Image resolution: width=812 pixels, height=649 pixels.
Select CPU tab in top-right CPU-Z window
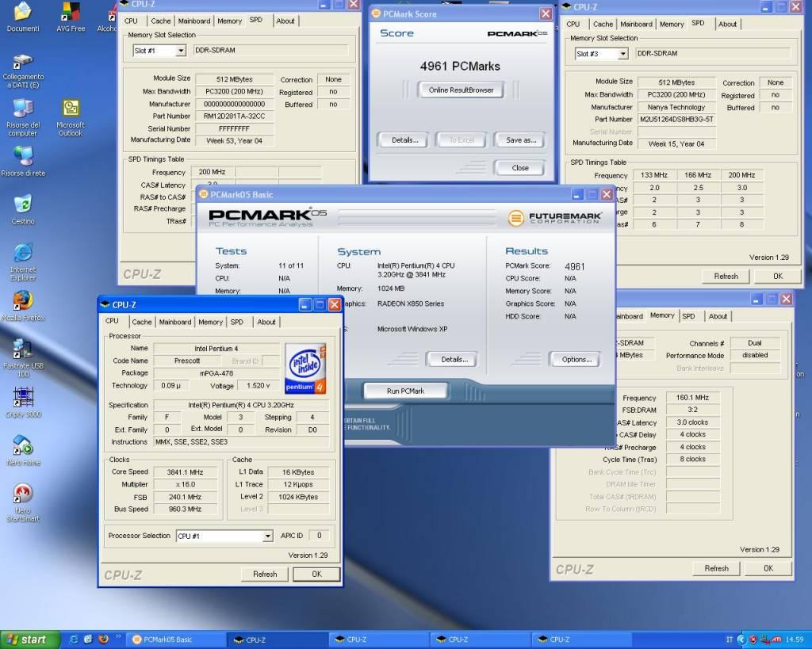coord(573,25)
